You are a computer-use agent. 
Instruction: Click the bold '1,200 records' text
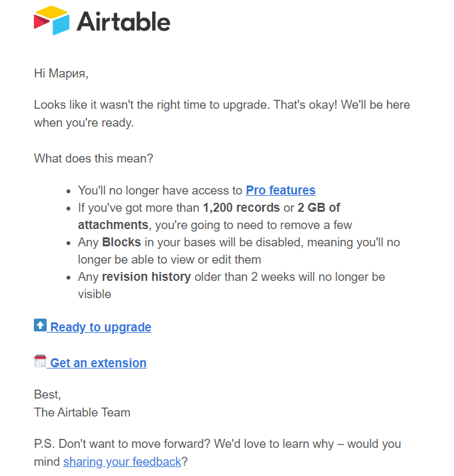(x=241, y=208)
